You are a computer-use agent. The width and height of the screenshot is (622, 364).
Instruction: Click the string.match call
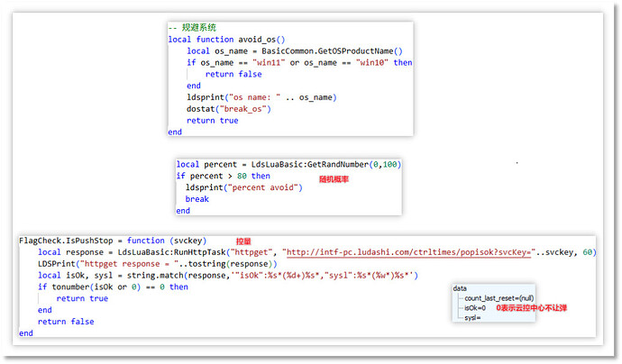point(153,275)
